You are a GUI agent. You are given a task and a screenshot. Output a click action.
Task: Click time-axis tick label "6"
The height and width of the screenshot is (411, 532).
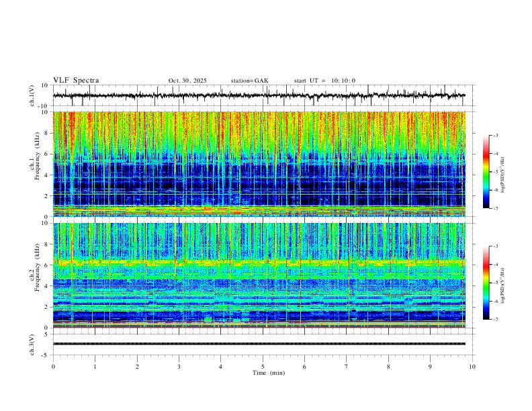coord(304,367)
